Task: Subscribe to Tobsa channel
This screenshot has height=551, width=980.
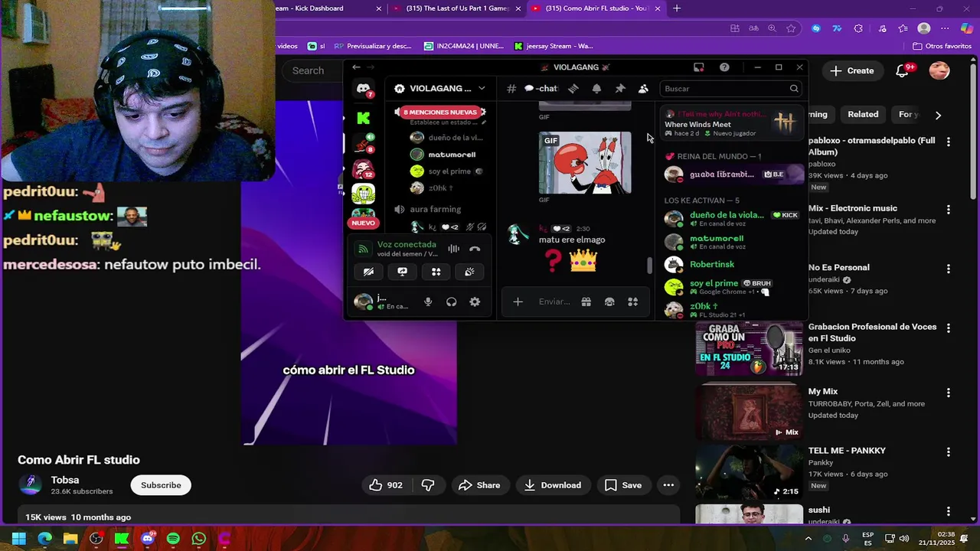Action: [161, 485]
